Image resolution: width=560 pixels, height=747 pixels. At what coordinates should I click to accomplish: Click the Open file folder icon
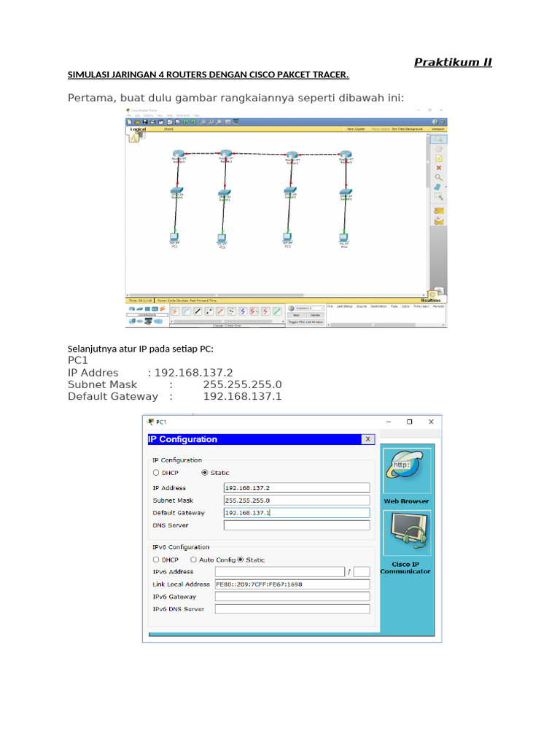click(x=137, y=122)
